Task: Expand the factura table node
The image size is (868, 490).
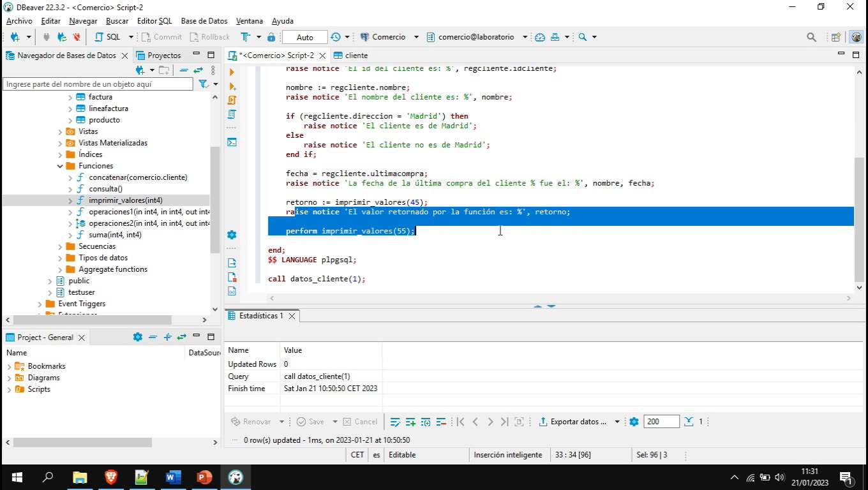Action: pyautogui.click(x=70, y=97)
